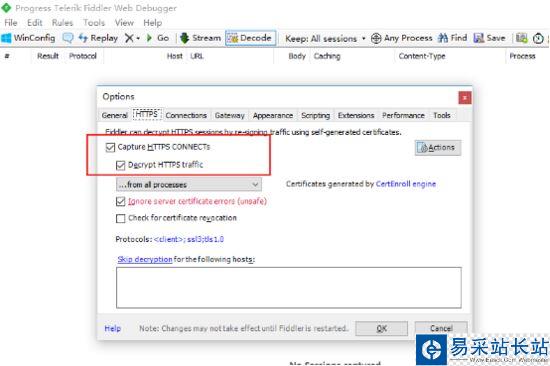
Task: Switch to the Tools options tab
Action: [442, 115]
